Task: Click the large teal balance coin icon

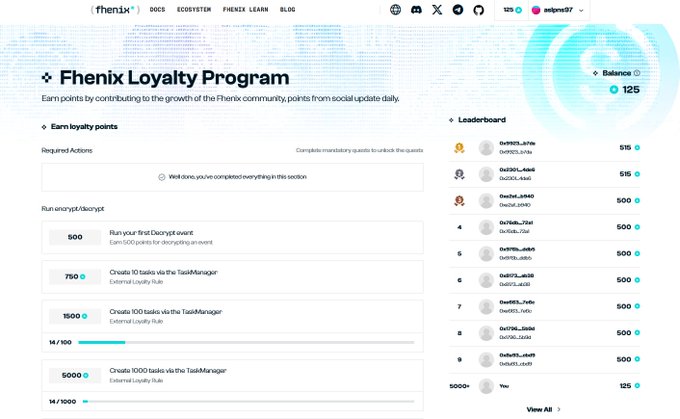Action: pyautogui.click(x=614, y=89)
